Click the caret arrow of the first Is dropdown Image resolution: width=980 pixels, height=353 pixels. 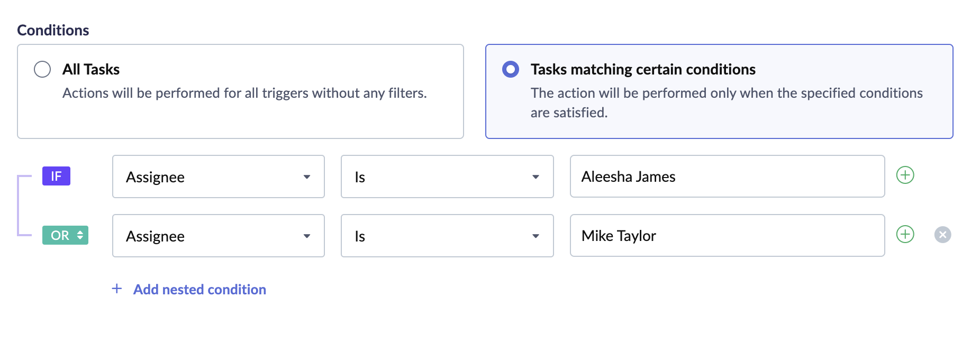click(x=536, y=177)
